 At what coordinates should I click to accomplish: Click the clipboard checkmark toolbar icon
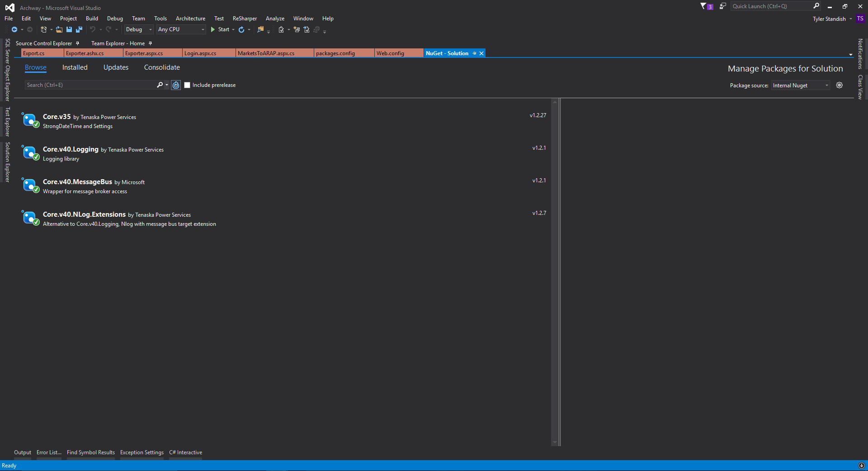click(281, 29)
